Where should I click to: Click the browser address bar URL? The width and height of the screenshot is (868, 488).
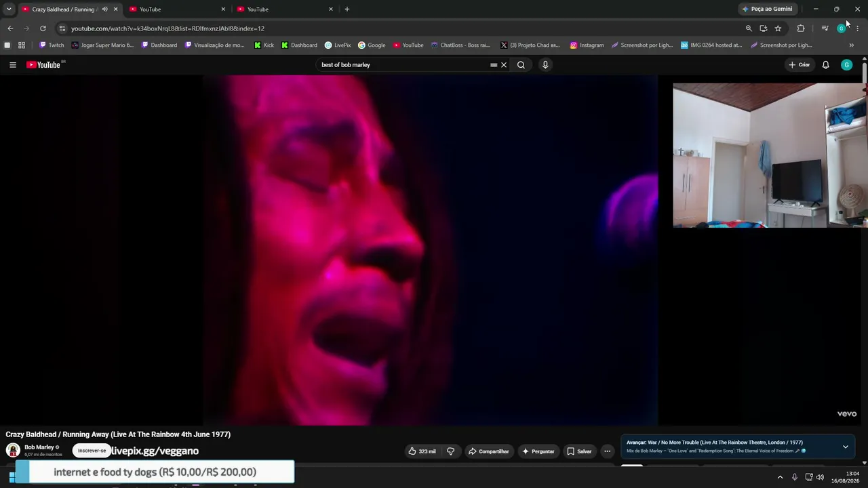click(x=167, y=28)
